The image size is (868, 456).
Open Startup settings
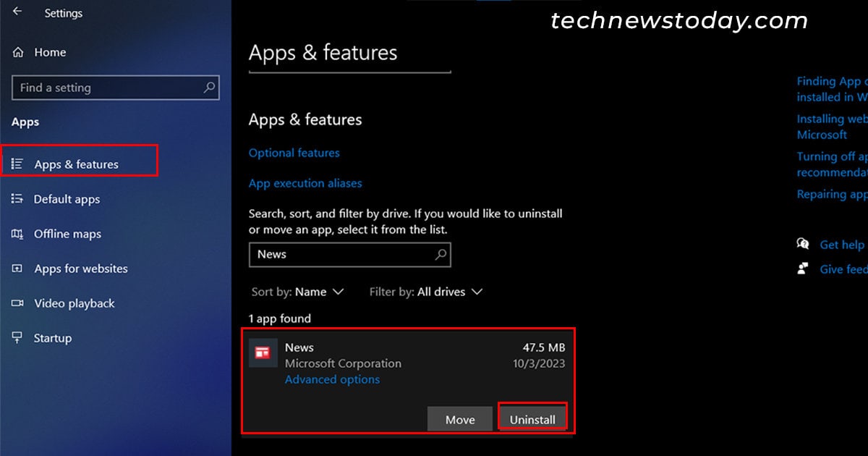(x=52, y=338)
